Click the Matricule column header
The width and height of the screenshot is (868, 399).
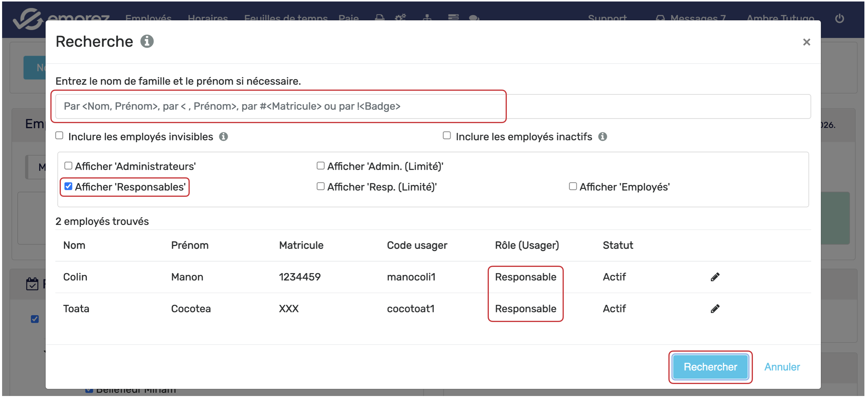click(x=301, y=245)
